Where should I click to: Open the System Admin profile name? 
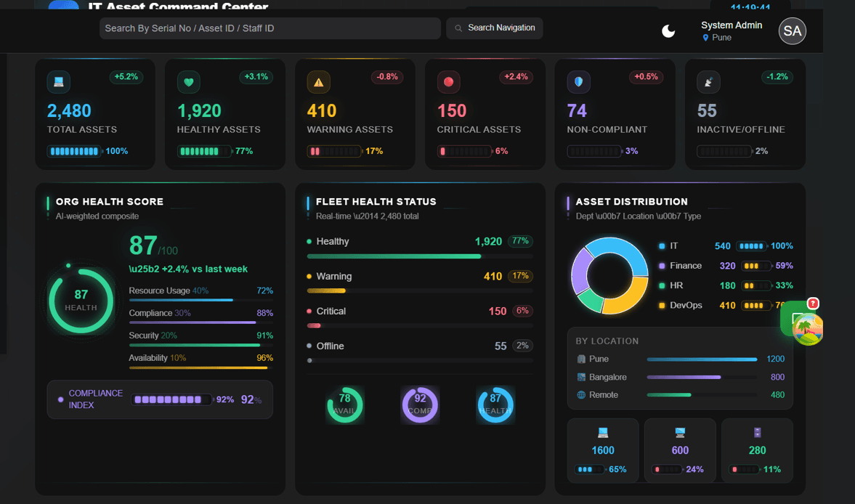[x=732, y=25]
